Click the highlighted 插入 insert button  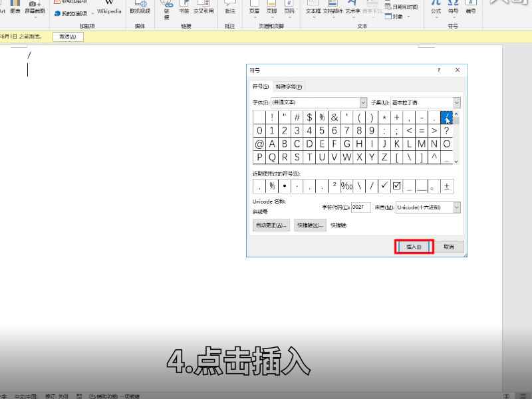click(x=413, y=246)
